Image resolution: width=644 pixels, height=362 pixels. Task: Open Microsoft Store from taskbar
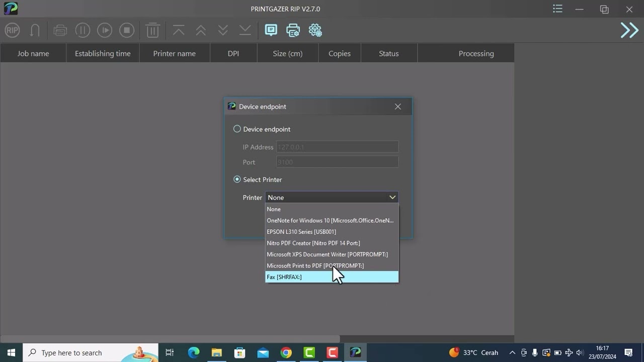239,352
